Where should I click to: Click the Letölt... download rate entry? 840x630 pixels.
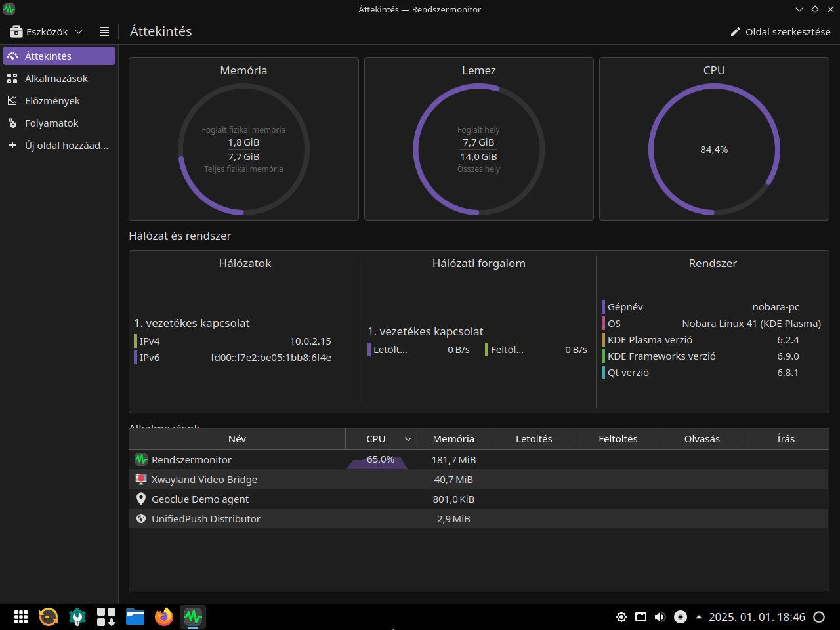(x=419, y=350)
